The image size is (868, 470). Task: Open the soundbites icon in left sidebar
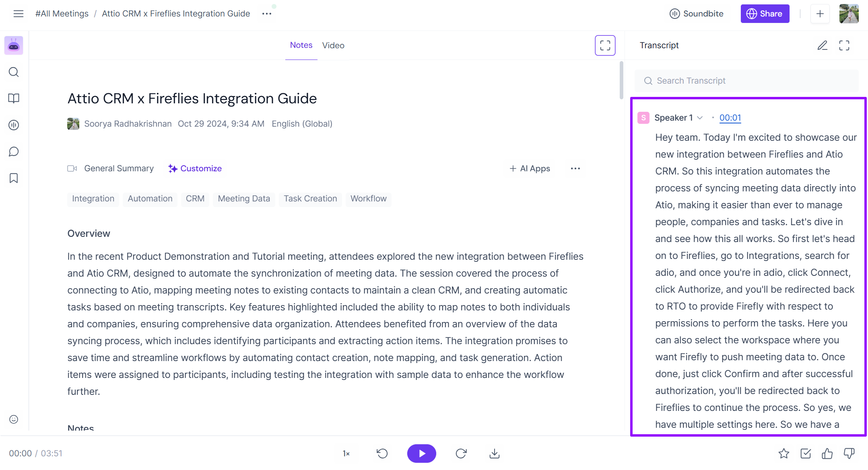coord(14,125)
